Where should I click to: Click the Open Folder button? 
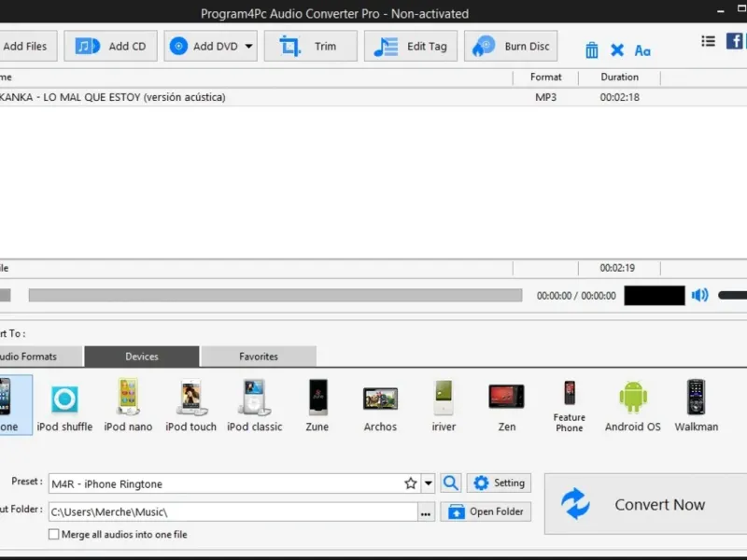click(486, 511)
